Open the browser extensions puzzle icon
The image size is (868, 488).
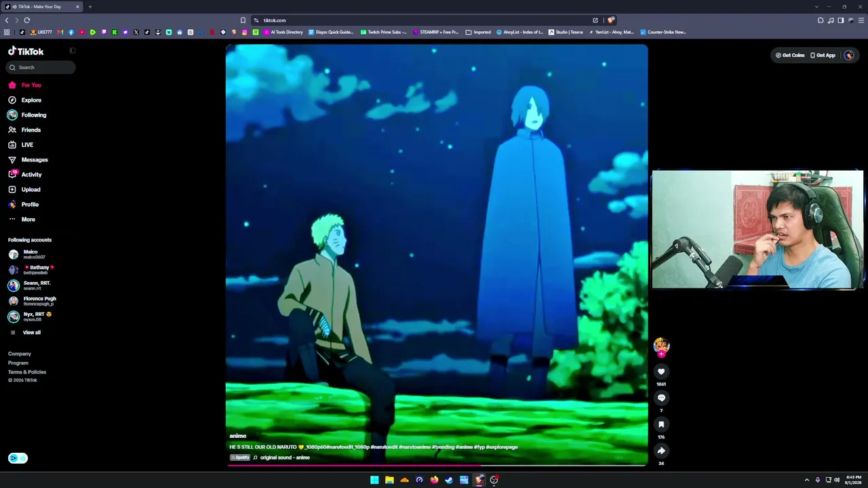(x=821, y=20)
